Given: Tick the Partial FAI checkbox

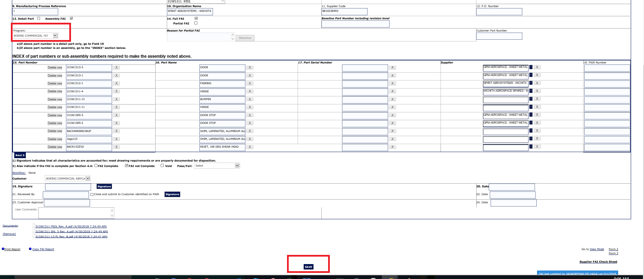Looking at the screenshot, I should (196, 23).
